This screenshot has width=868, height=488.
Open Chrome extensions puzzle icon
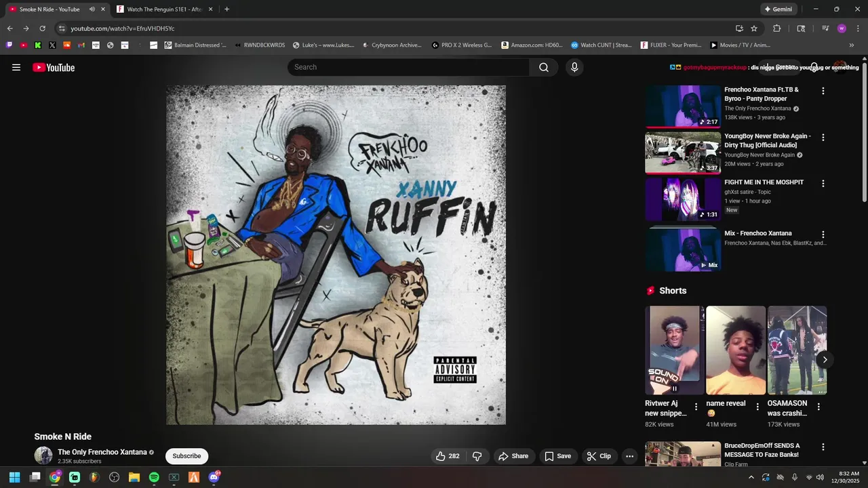pyautogui.click(x=777, y=28)
